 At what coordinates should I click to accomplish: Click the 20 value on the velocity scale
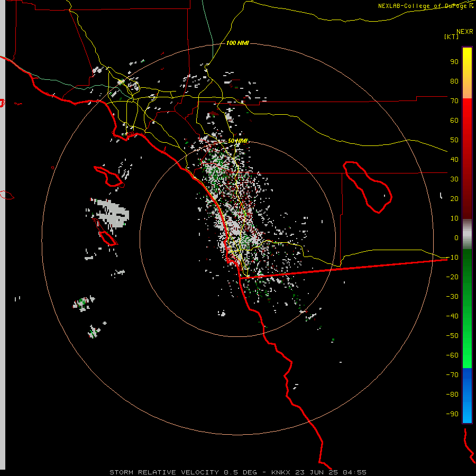coord(454,199)
